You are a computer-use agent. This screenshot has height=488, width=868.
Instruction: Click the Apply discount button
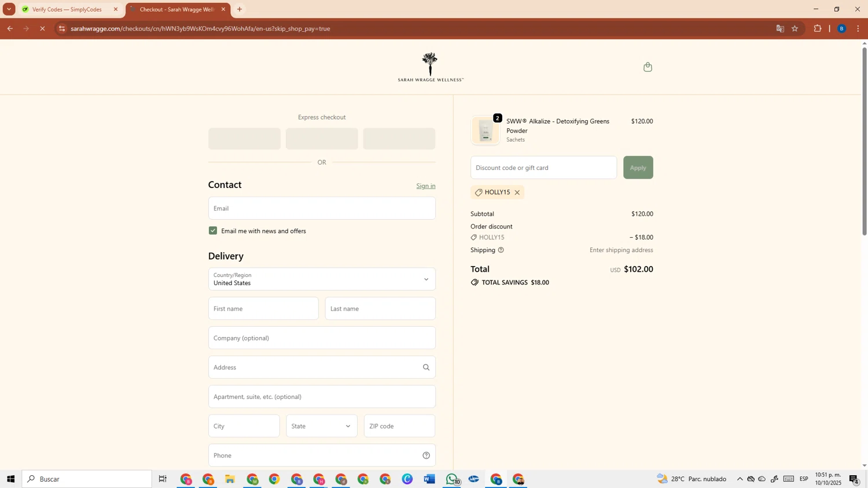click(638, 168)
